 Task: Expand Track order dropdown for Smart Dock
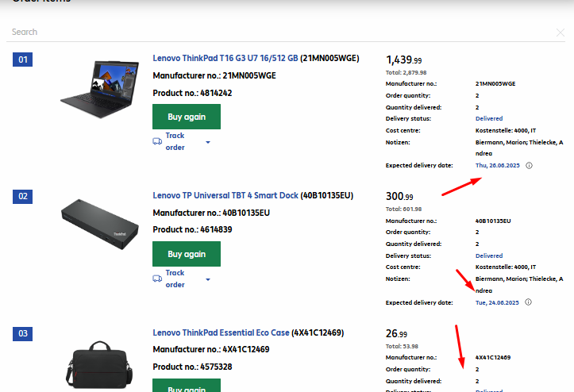tap(208, 279)
